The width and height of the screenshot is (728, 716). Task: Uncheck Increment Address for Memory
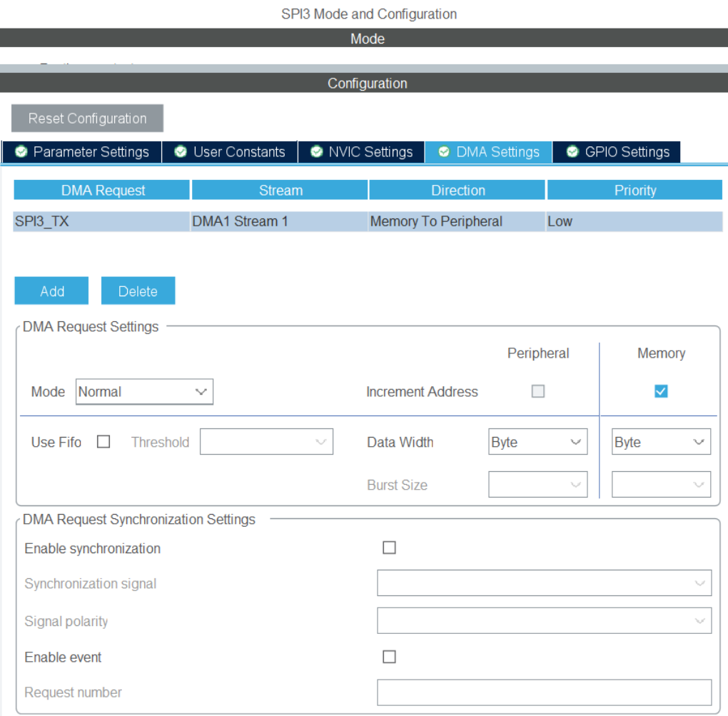tap(661, 390)
